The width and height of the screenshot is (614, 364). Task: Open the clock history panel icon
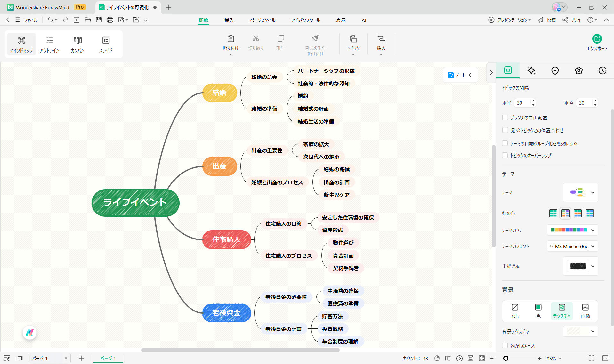click(602, 70)
